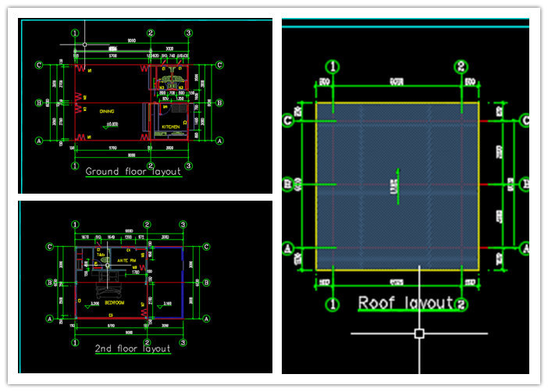Viewport: 548px width, 392px height.
Task: Select left grid bubble A on roof plan
Action: [287, 249]
